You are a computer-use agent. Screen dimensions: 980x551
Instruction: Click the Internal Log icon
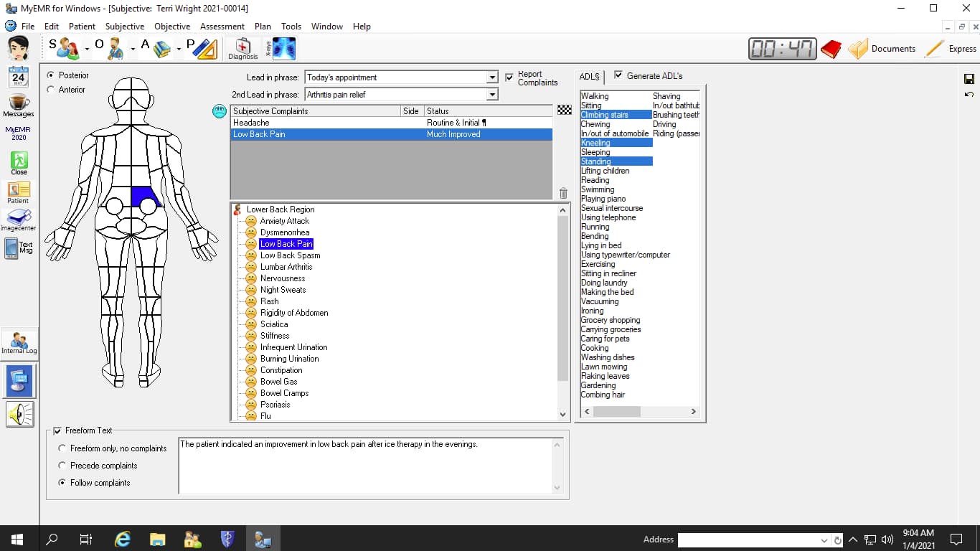click(x=19, y=343)
